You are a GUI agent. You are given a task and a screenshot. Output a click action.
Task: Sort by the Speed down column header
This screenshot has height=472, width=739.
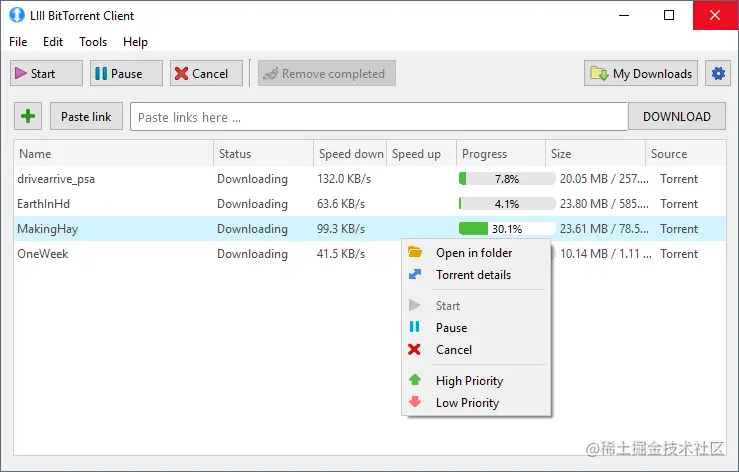click(x=350, y=154)
